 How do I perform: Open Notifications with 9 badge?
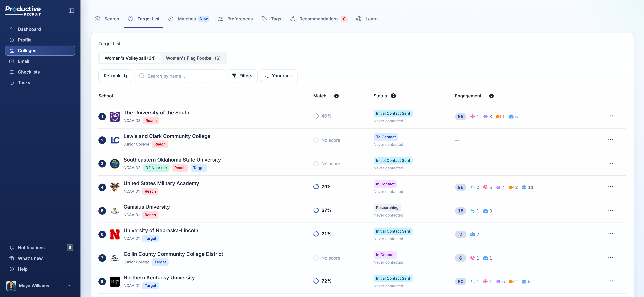point(40,247)
